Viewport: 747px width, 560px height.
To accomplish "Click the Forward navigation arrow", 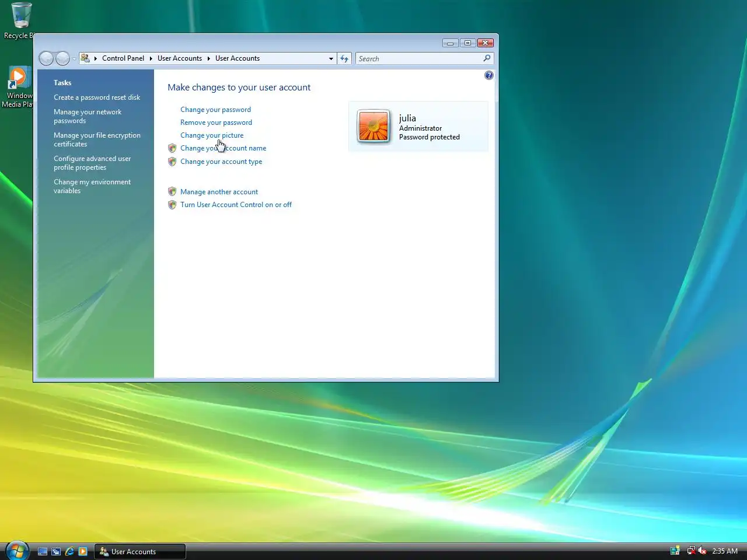I will pyautogui.click(x=62, y=58).
